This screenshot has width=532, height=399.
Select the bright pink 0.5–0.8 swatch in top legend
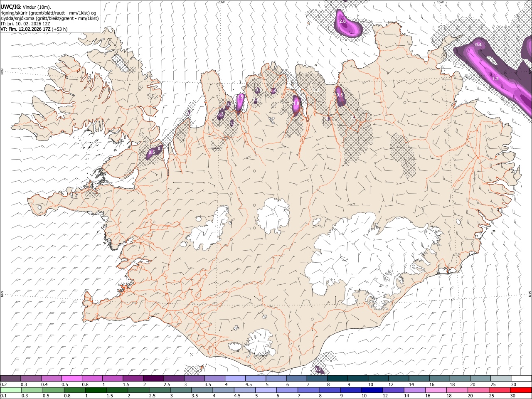pyautogui.click(x=72, y=378)
